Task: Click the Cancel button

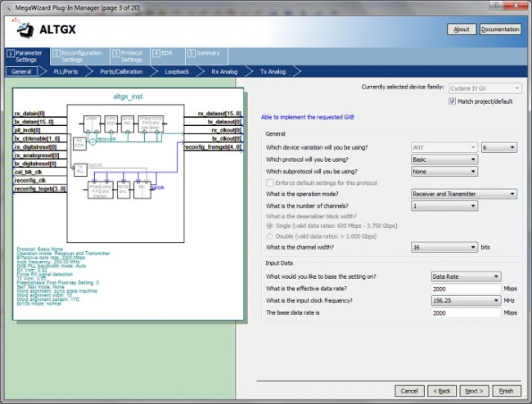Action: [x=409, y=391]
